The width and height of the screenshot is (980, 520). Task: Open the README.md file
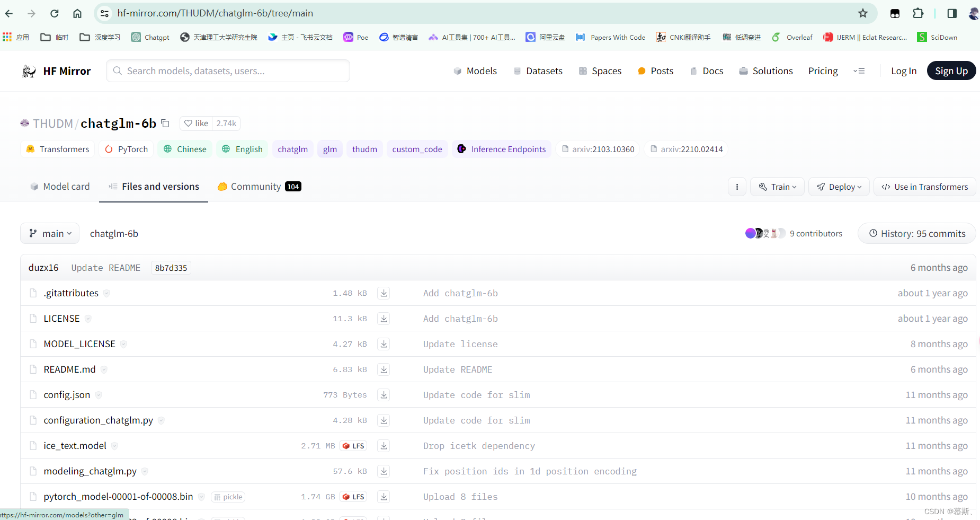coord(69,369)
